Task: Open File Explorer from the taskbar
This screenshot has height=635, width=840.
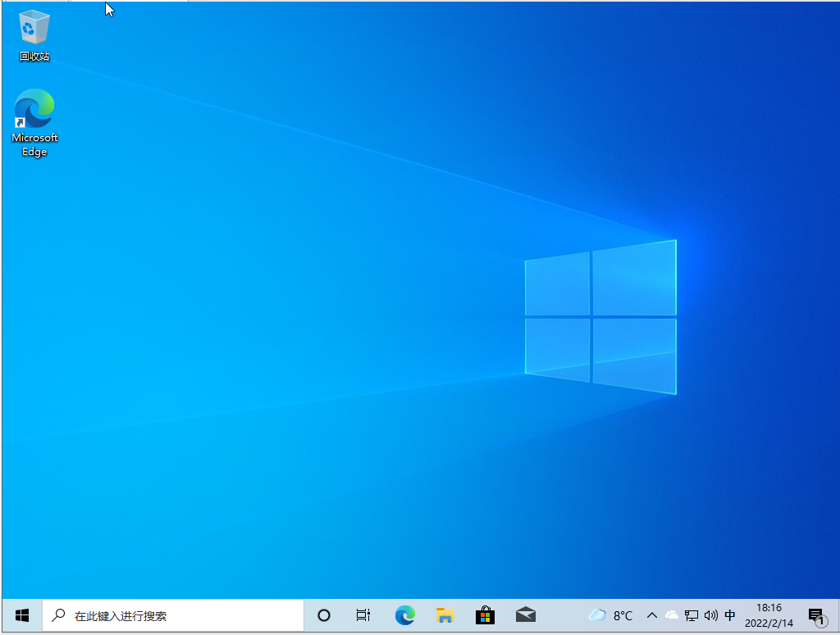Action: coord(445,615)
